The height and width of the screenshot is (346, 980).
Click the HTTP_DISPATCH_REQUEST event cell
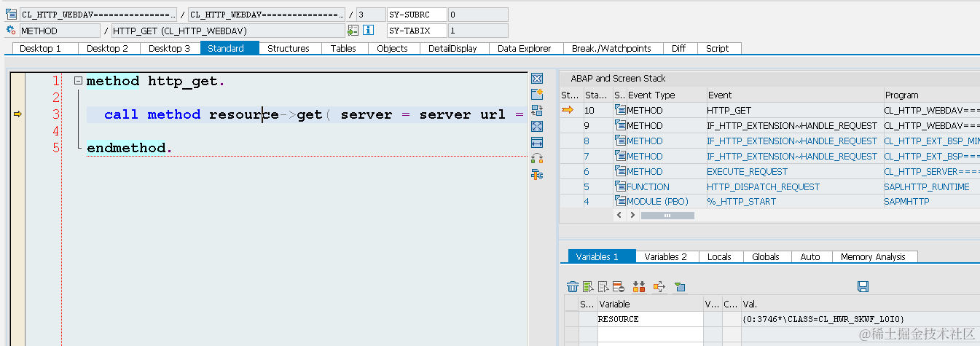click(794, 186)
